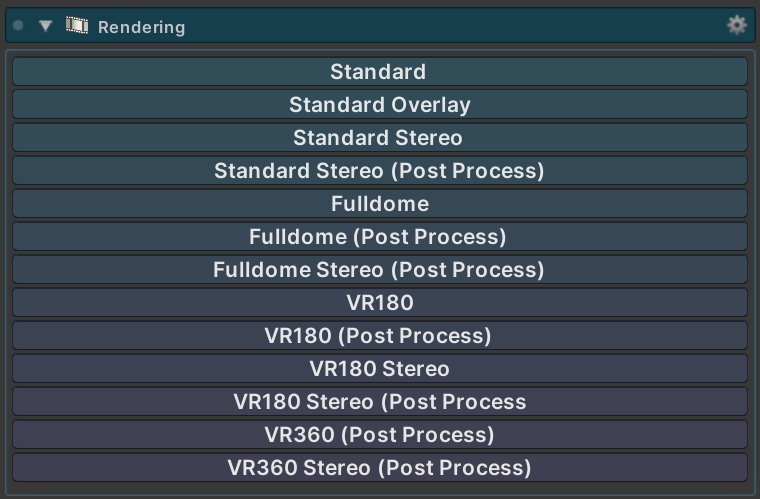Screen dimensions: 760x499
Task: Click the Rendering panel header label
Action: pyautogui.click(x=142, y=27)
